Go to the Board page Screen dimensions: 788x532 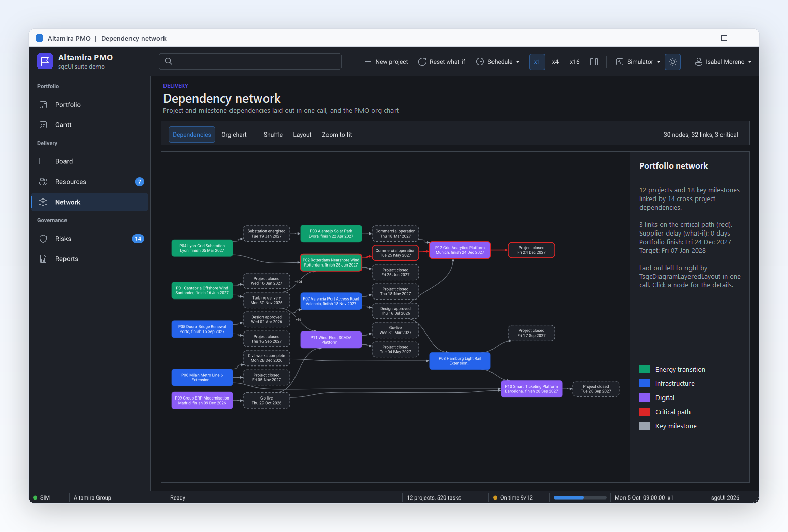[x=90, y=161]
